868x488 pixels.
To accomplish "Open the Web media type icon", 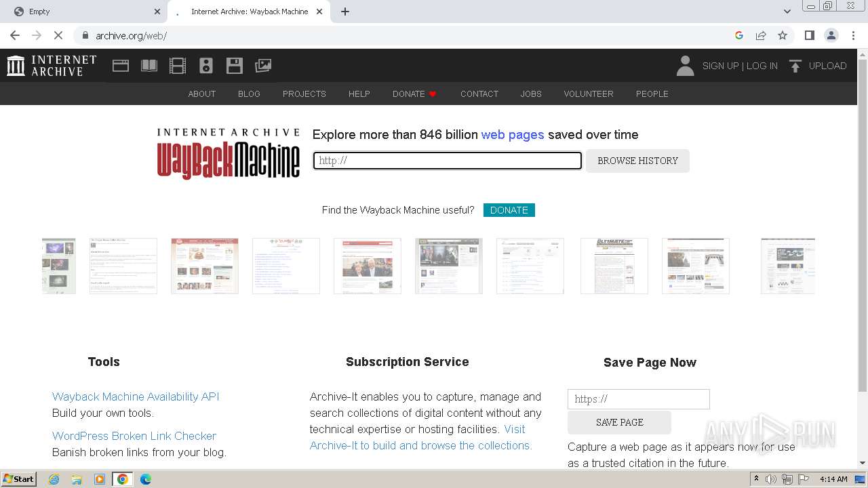I will coord(121,66).
